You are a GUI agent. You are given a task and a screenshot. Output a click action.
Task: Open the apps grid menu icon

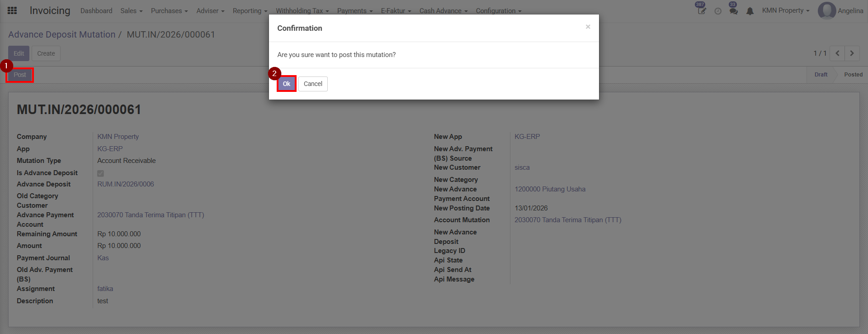point(12,10)
